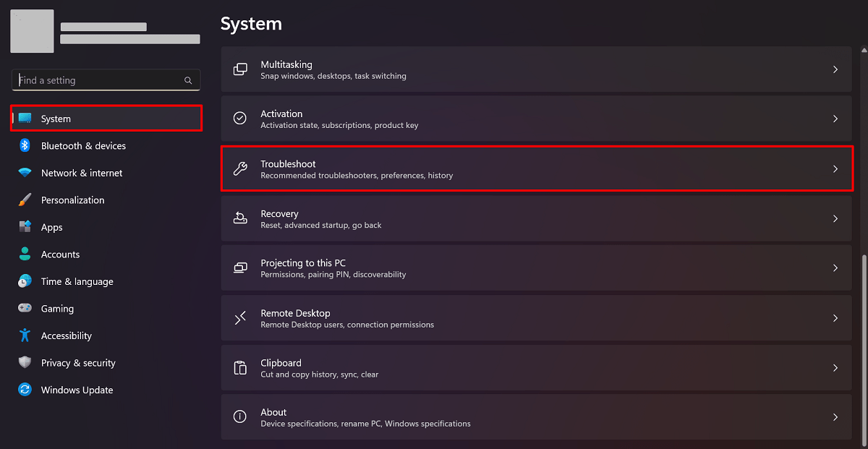
Task: Open Personalization via its brush icon
Action: point(25,200)
